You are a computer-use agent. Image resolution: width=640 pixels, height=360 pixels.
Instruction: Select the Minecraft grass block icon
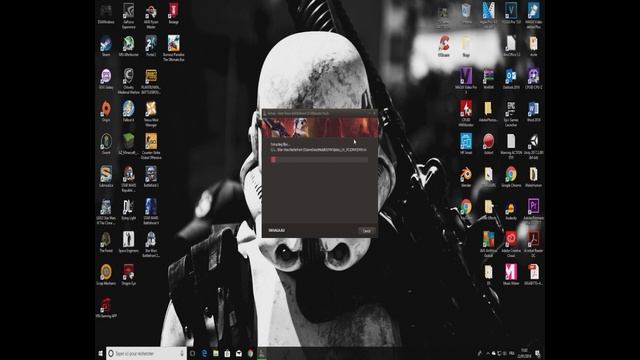coord(129,144)
